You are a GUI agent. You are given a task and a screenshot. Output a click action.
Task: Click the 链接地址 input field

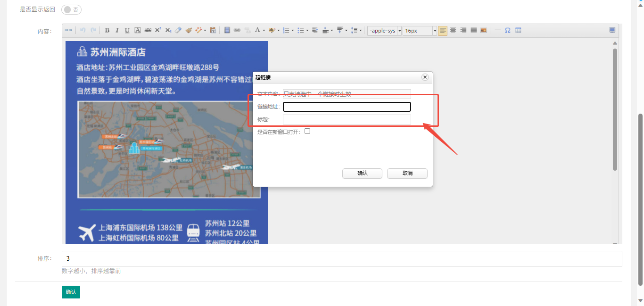click(347, 107)
